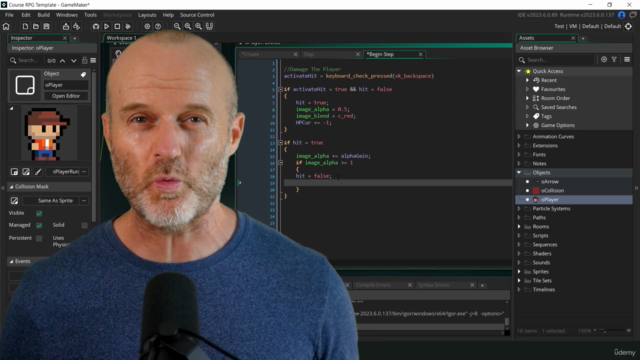Screen dimensions: 640x360
Task: Click the zoom reset toolbar icon
Action: 188,26
